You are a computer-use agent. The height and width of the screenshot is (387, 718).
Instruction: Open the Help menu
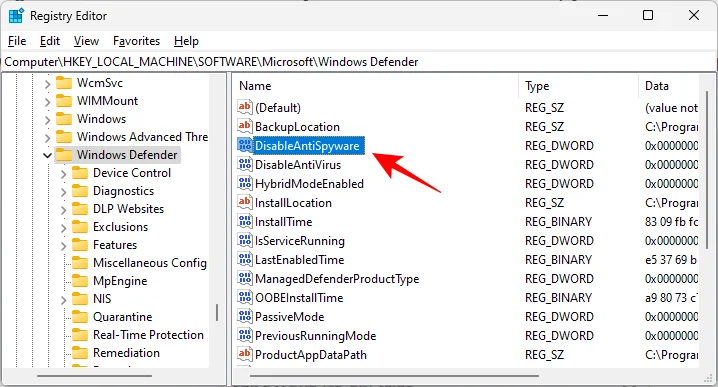[x=186, y=41]
